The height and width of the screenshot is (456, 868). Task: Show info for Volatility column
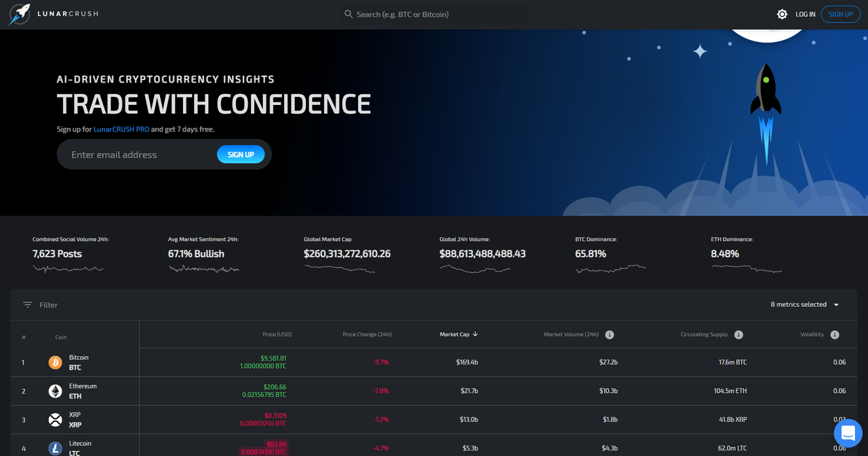point(835,335)
